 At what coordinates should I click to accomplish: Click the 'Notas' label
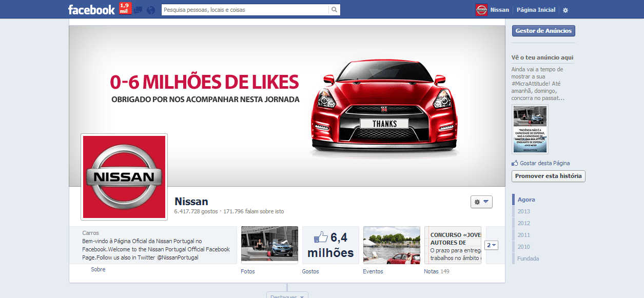coord(431,271)
